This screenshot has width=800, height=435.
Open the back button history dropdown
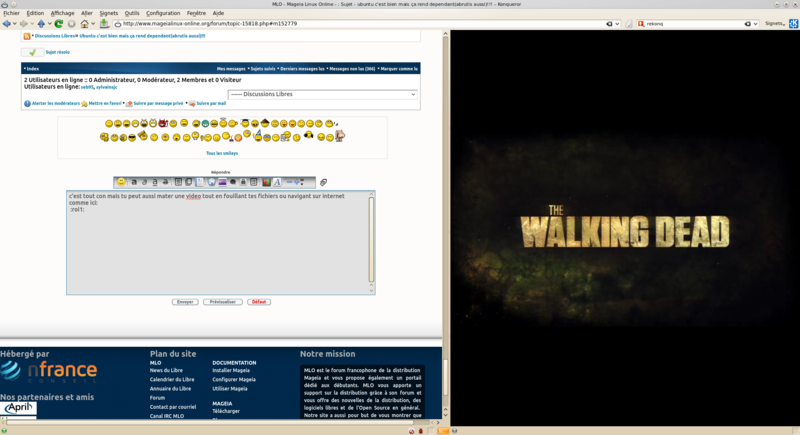click(14, 23)
